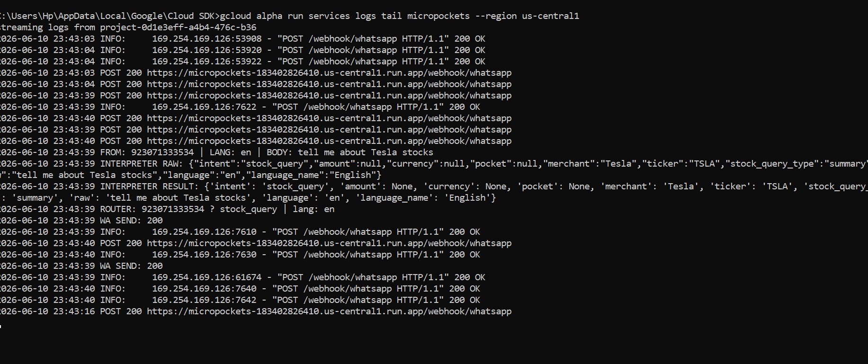Viewport: 868px width, 364px height.
Task: Click the INTERPRETER RAW JSON line
Action: click(x=434, y=164)
